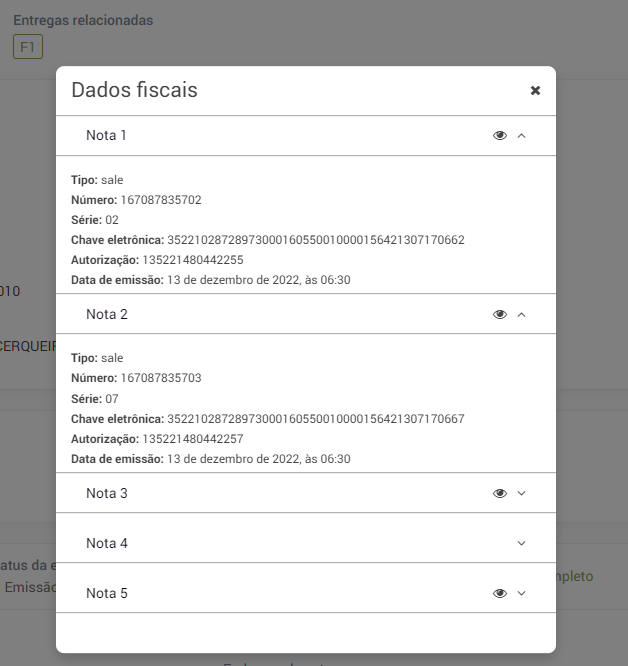Image resolution: width=628 pixels, height=666 pixels.
Task: Click the eye icon for Nota 1
Action: click(500, 136)
